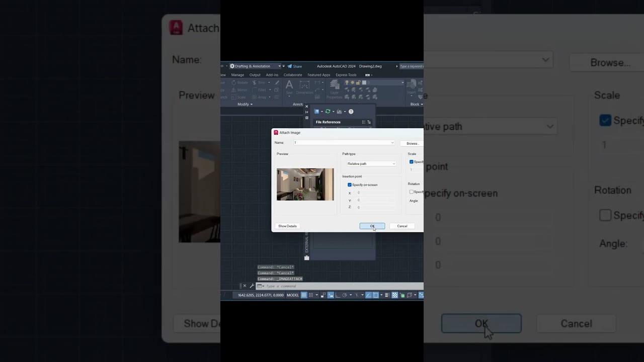
Task: Click the Change Path icon in palette
Action: pos(339,112)
